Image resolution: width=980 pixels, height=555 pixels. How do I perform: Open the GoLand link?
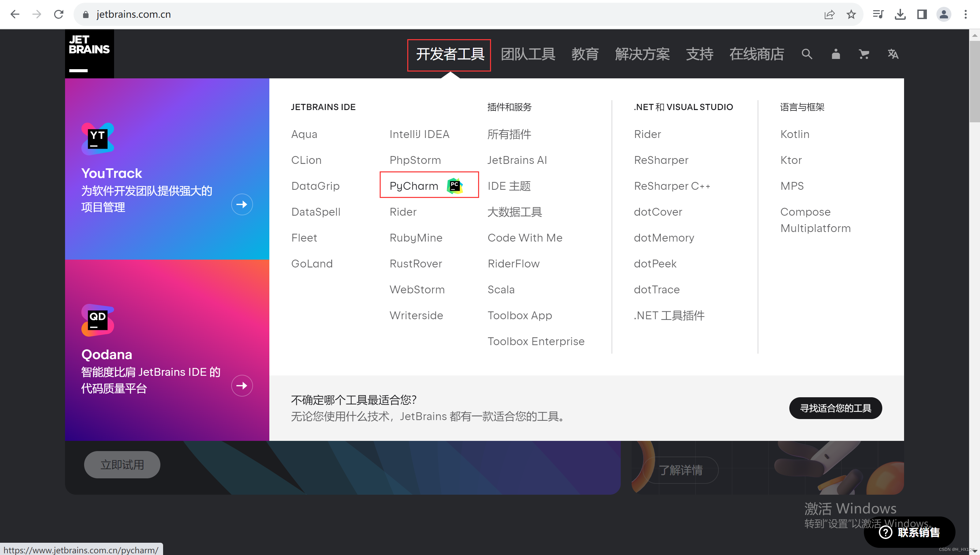[312, 264]
